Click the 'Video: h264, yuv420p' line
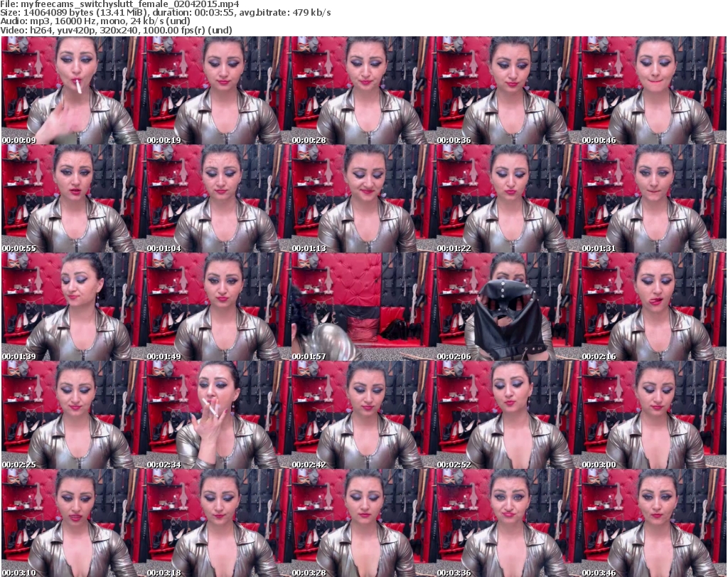The height and width of the screenshot is (577, 728). [x=116, y=31]
